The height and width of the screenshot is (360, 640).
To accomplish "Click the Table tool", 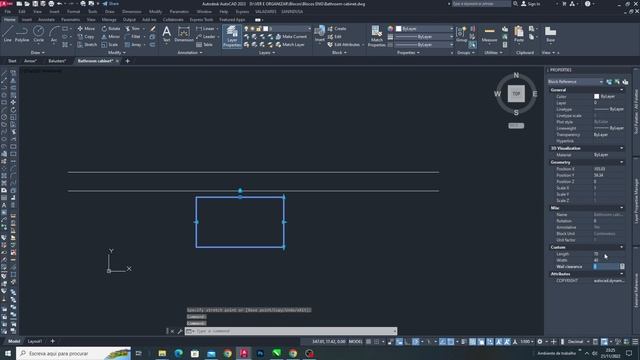I will tap(204, 44).
